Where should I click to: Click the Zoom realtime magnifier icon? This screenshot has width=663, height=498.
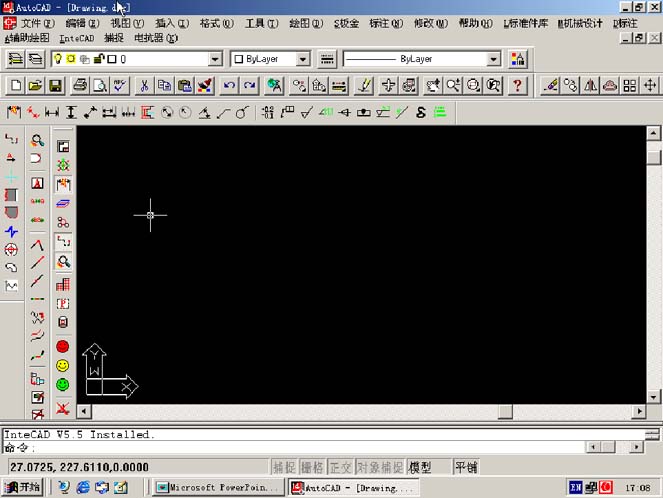click(453, 86)
